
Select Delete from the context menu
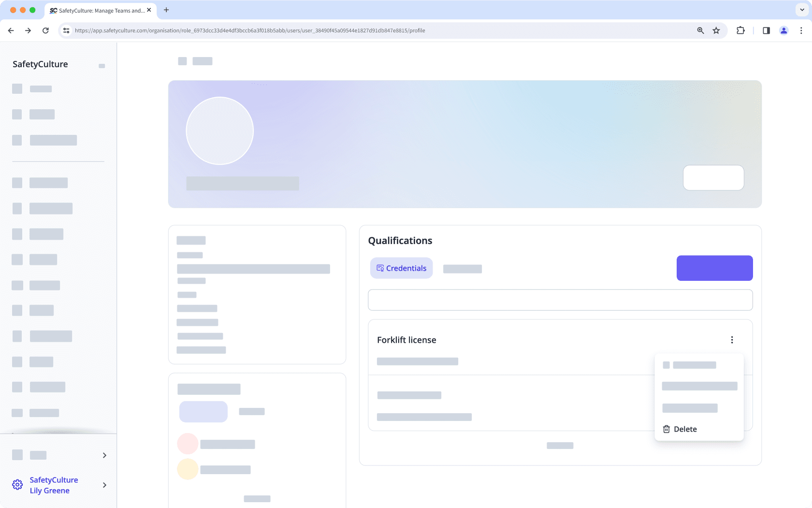click(685, 429)
